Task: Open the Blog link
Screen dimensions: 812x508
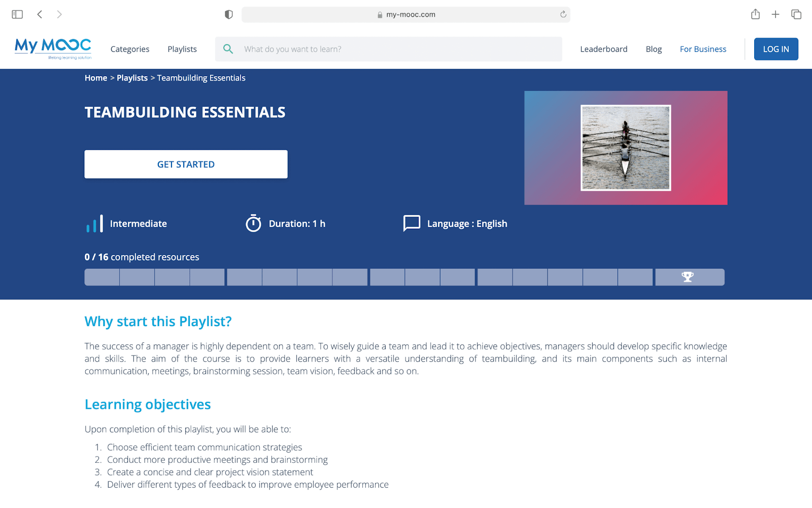Action: click(x=654, y=49)
